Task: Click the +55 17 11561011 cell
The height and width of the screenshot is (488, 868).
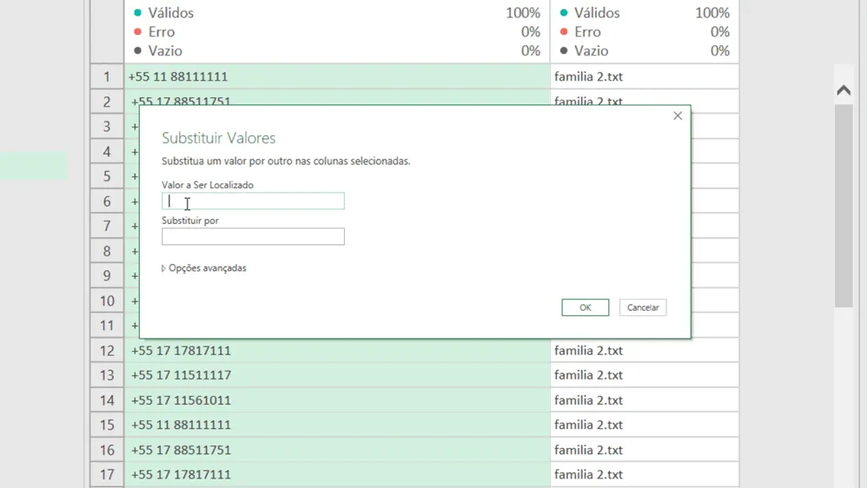Action: click(x=337, y=400)
